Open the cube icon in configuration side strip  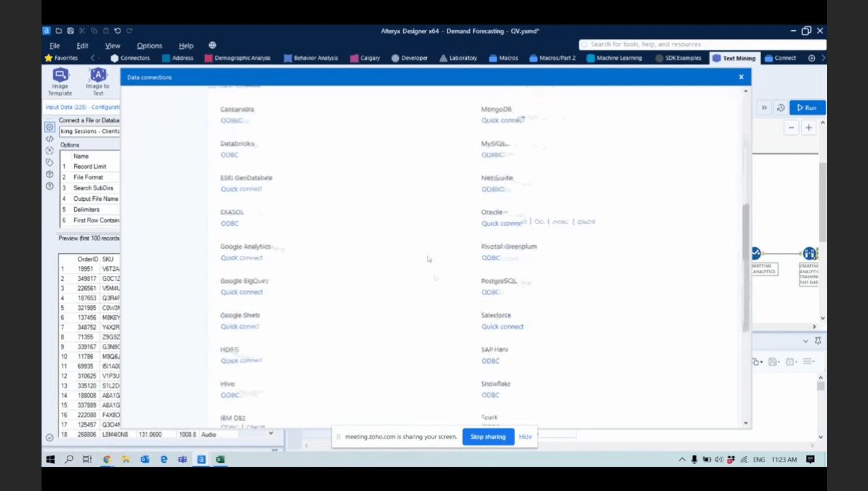(x=50, y=174)
